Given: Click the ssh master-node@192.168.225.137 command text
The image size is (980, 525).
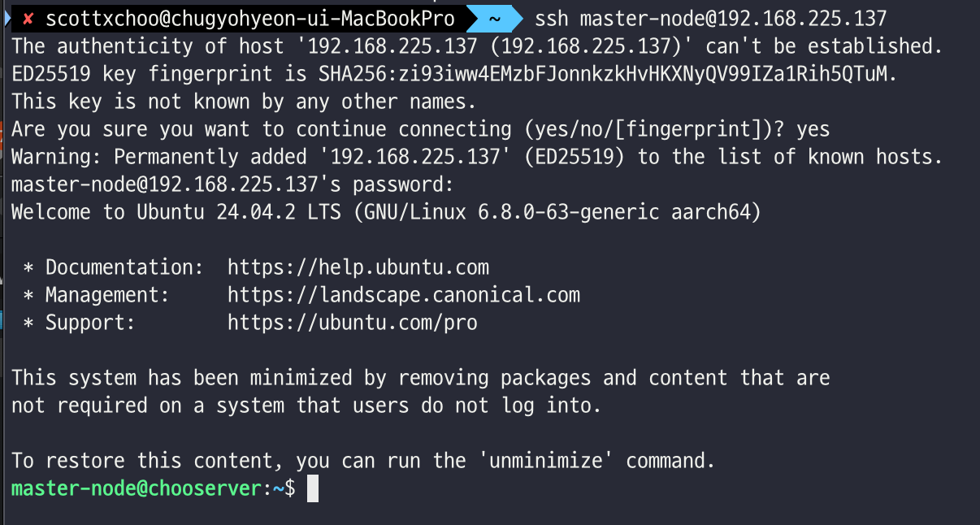Looking at the screenshot, I should 711,18.
